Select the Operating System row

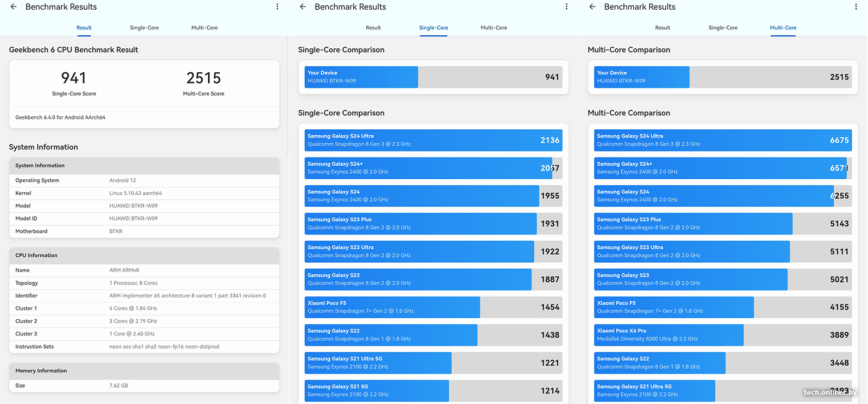click(144, 180)
